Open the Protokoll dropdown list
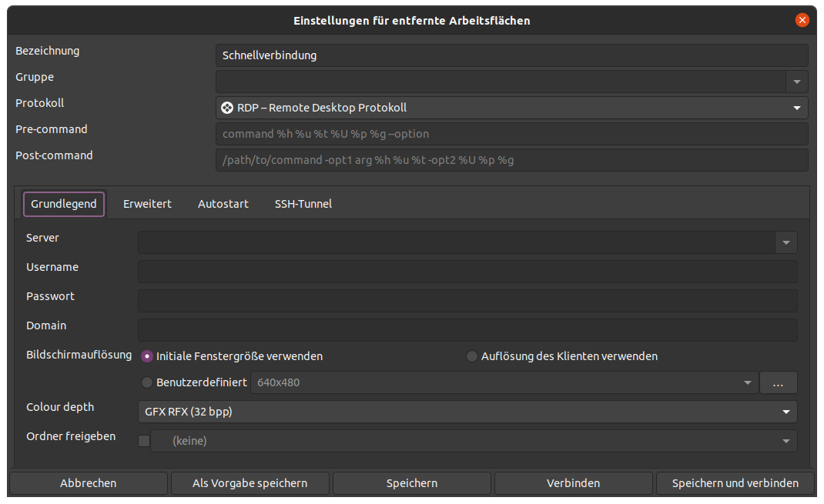This screenshot has height=504, width=824. (512, 108)
